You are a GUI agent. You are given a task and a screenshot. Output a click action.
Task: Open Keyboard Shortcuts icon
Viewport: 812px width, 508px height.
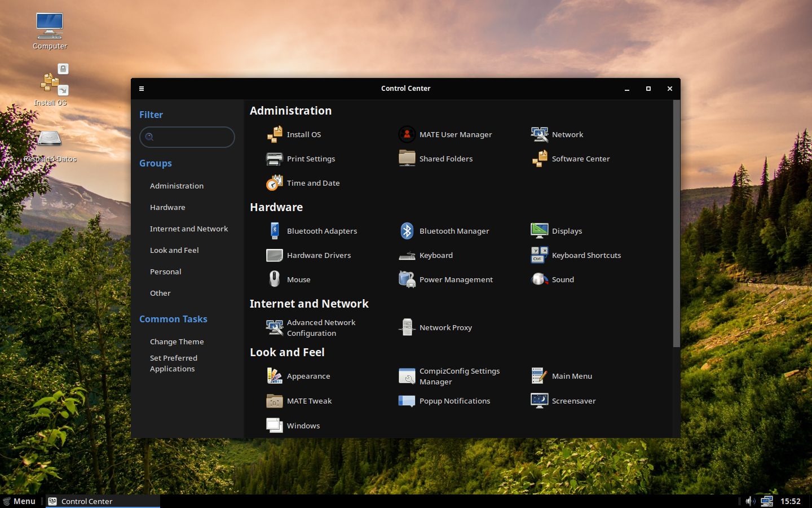(x=540, y=255)
